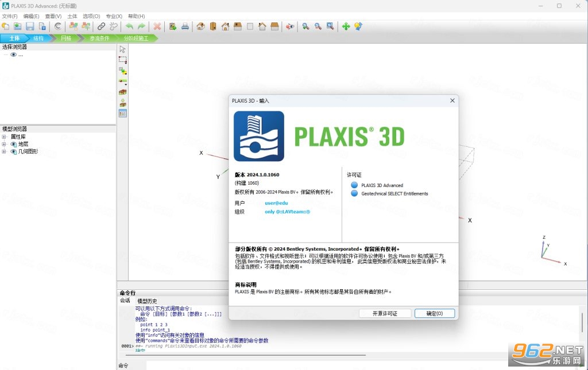Open the 编辑(E) menu
588x370 pixels.
click(31, 16)
